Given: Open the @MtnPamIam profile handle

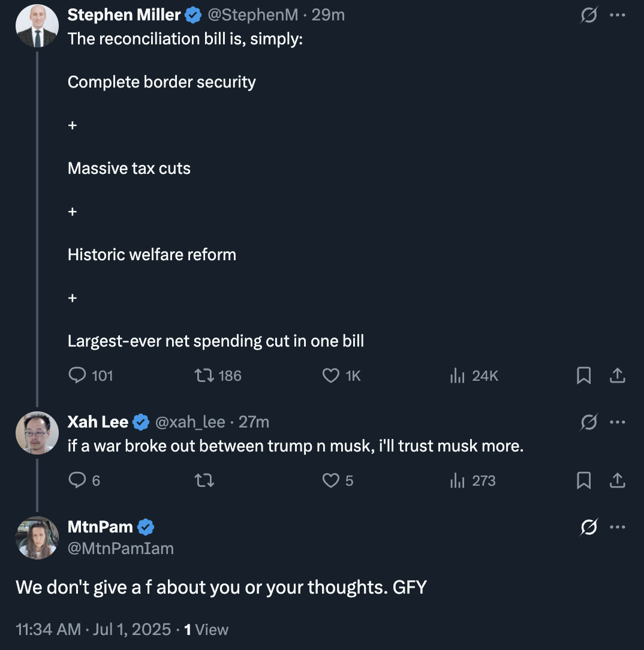Looking at the screenshot, I should coord(121,547).
